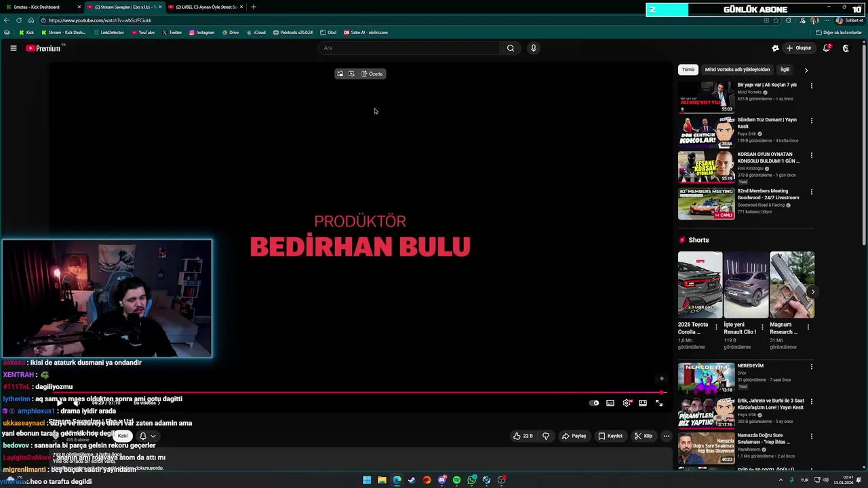Screen dimensions: 868x488
Task: Open the channel avatar account menu
Action: tap(846, 48)
